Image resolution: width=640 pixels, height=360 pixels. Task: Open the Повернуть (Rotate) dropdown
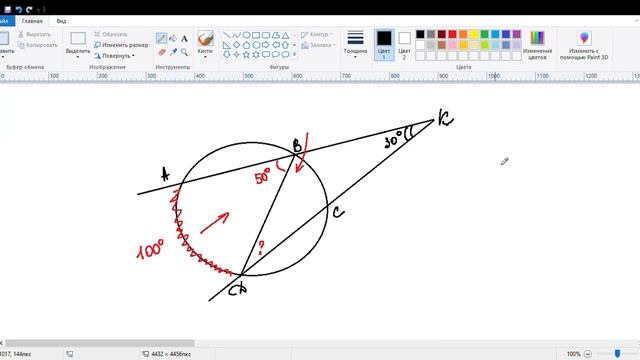(115, 56)
